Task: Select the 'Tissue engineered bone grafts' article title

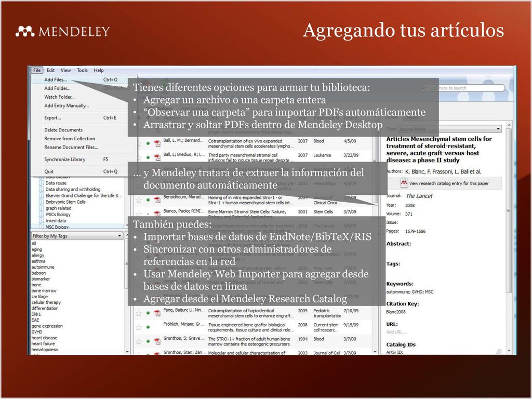Action: (x=251, y=327)
